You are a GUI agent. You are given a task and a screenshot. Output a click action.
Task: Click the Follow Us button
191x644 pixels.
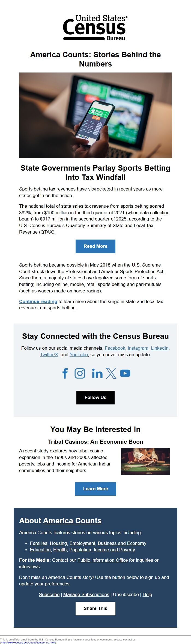(95, 397)
